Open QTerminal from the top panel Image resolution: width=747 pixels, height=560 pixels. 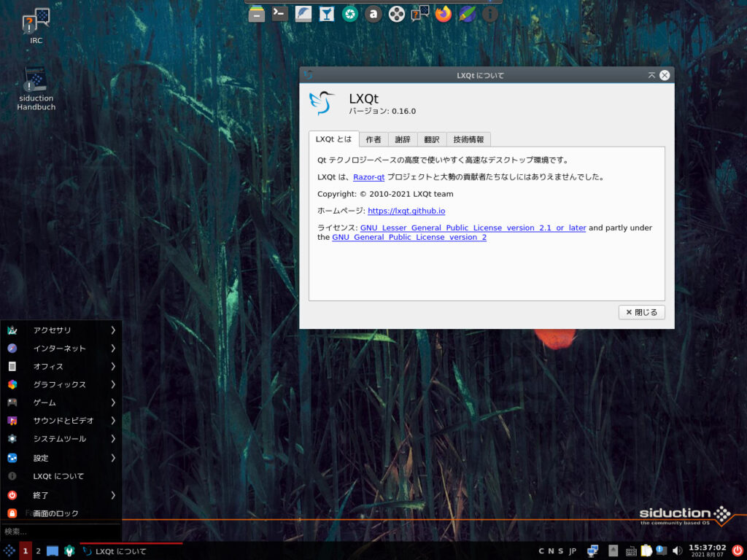(x=278, y=13)
